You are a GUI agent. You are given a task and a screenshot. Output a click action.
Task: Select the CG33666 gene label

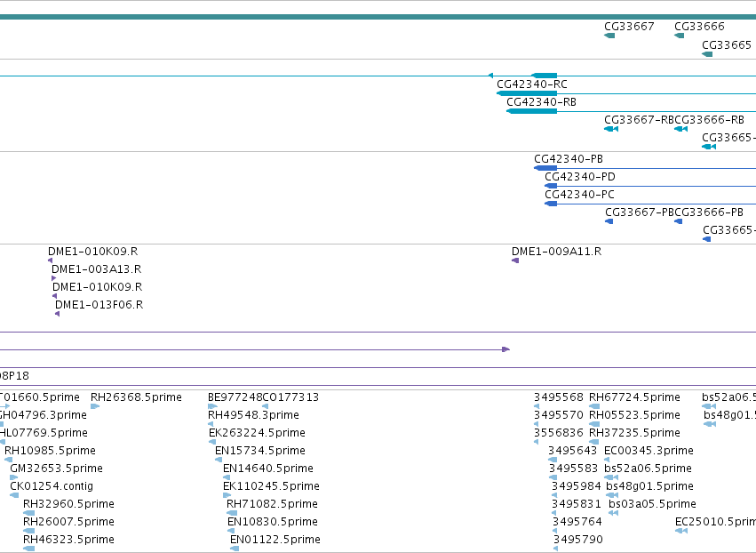click(x=699, y=27)
